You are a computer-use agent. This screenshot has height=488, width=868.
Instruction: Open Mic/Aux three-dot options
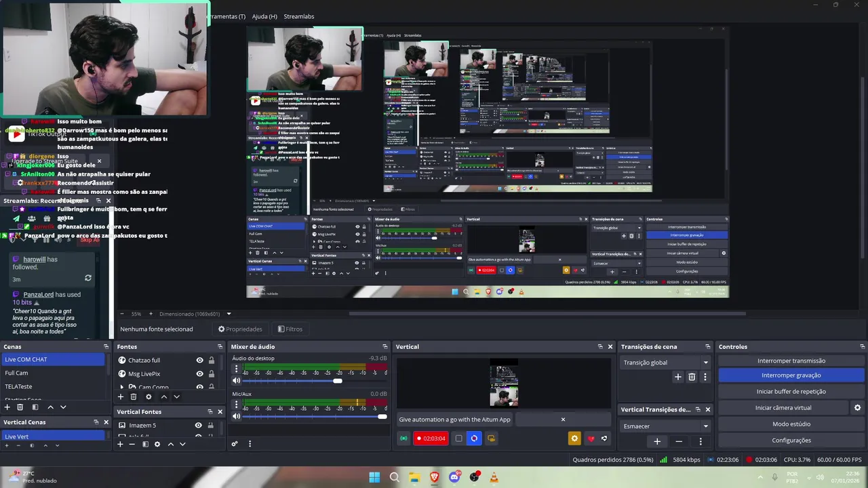[x=236, y=405]
